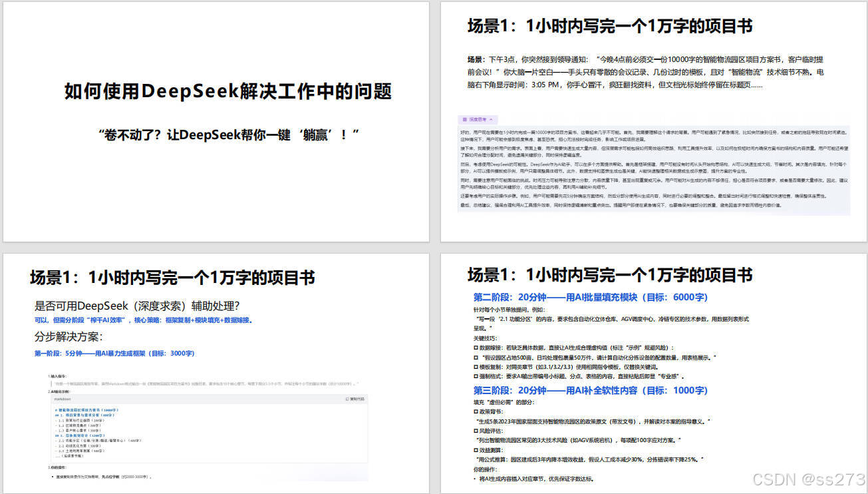Click the 强制格式 tip line

(x=579, y=376)
